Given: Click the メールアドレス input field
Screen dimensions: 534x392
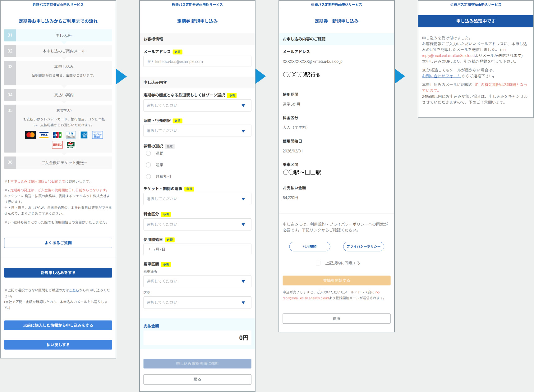Looking at the screenshot, I should [x=197, y=62].
